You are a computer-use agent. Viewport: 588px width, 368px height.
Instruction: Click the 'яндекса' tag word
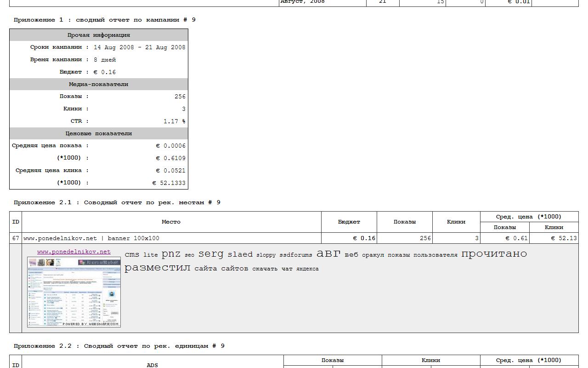(x=307, y=269)
